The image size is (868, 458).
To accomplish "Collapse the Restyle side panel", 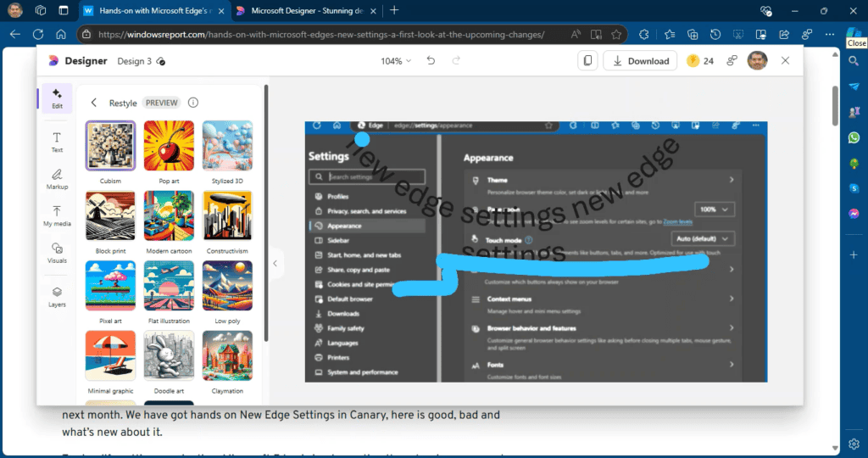I will tap(275, 264).
